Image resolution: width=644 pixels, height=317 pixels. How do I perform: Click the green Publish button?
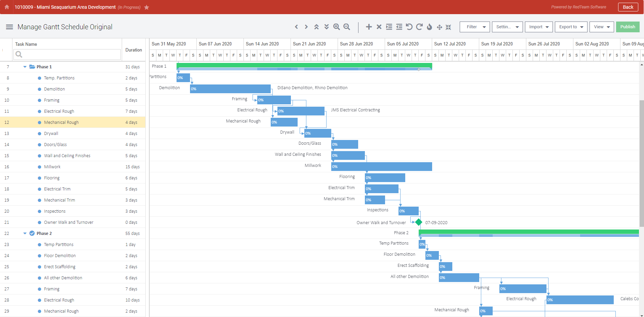coord(628,27)
